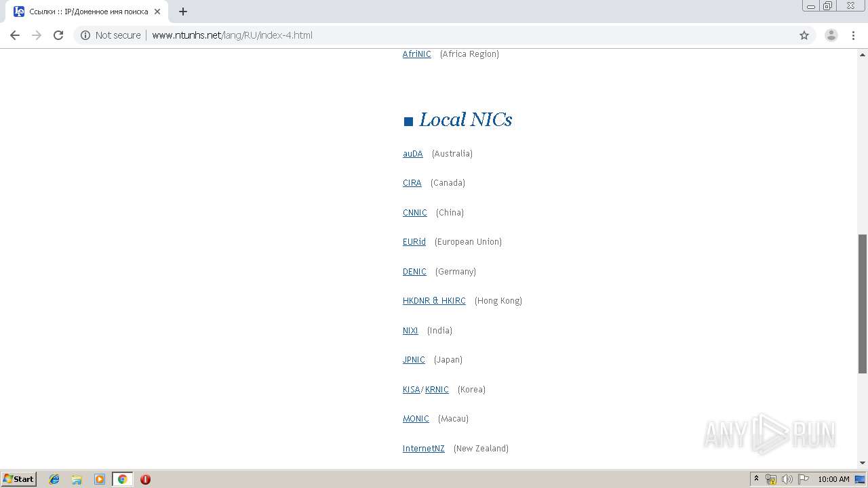This screenshot has height=488, width=868.
Task: Close the Ссылки tab
Action: pos(157,12)
